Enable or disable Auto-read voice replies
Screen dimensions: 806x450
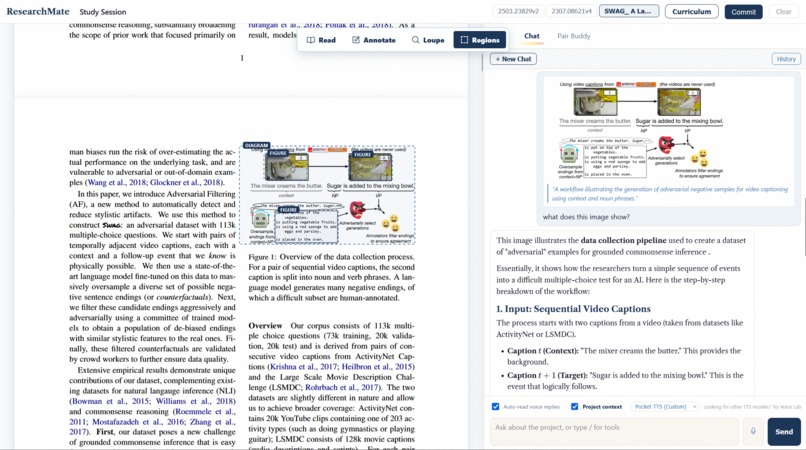pyautogui.click(x=496, y=406)
